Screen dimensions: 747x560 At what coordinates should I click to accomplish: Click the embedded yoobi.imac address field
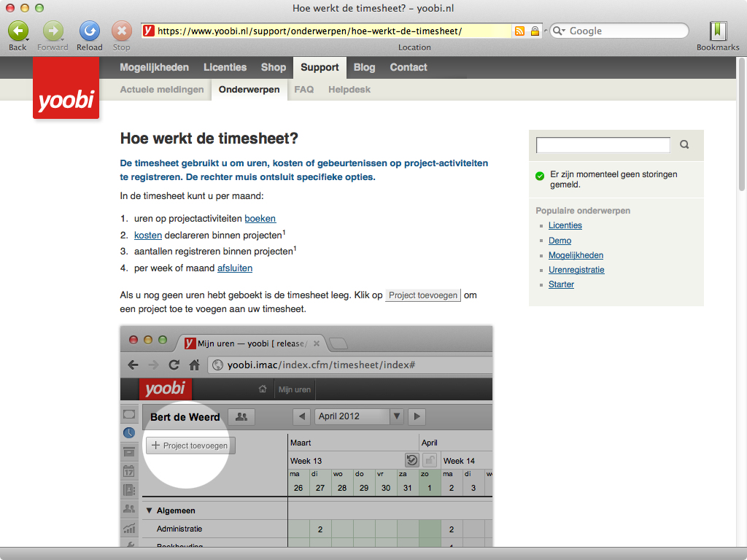[x=350, y=365]
